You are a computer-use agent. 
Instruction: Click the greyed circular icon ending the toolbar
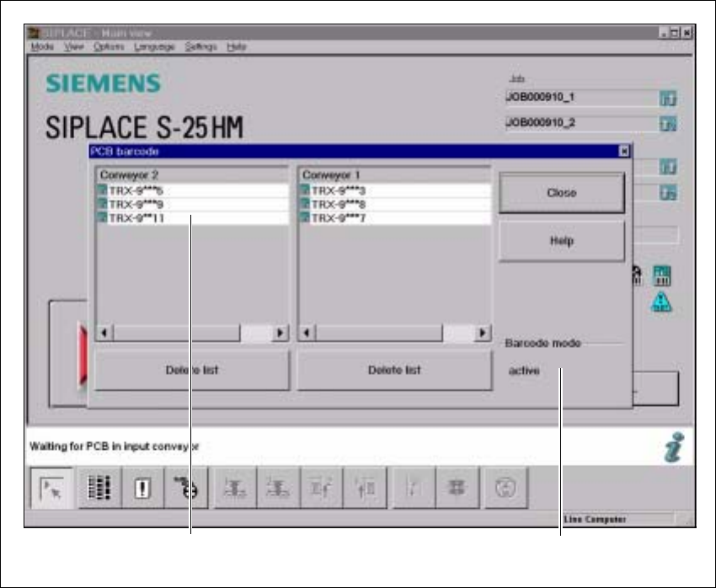pos(505,488)
